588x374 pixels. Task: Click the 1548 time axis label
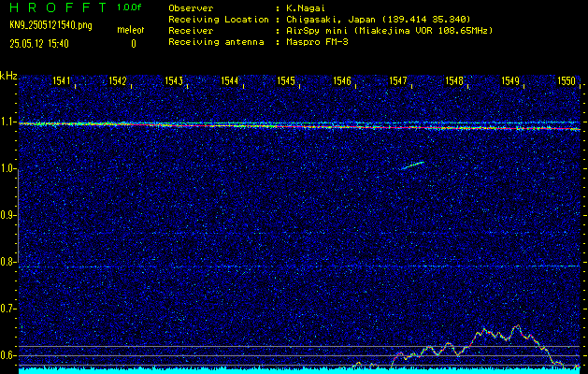pos(454,80)
